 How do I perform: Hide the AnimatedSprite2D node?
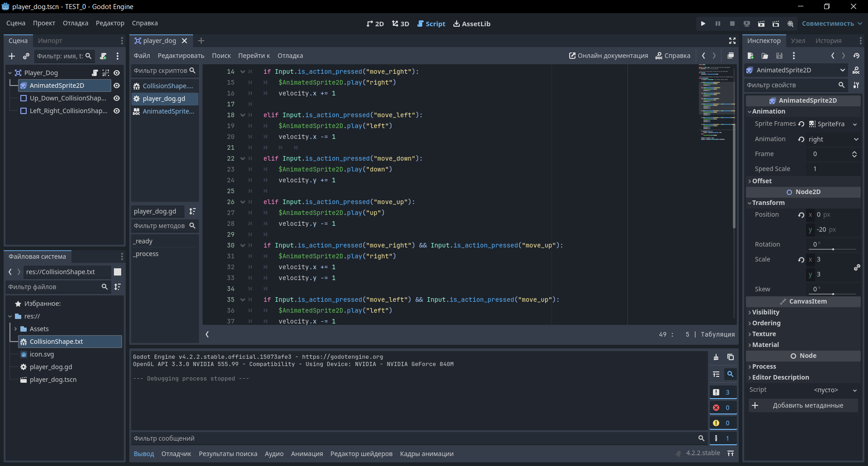click(x=117, y=86)
